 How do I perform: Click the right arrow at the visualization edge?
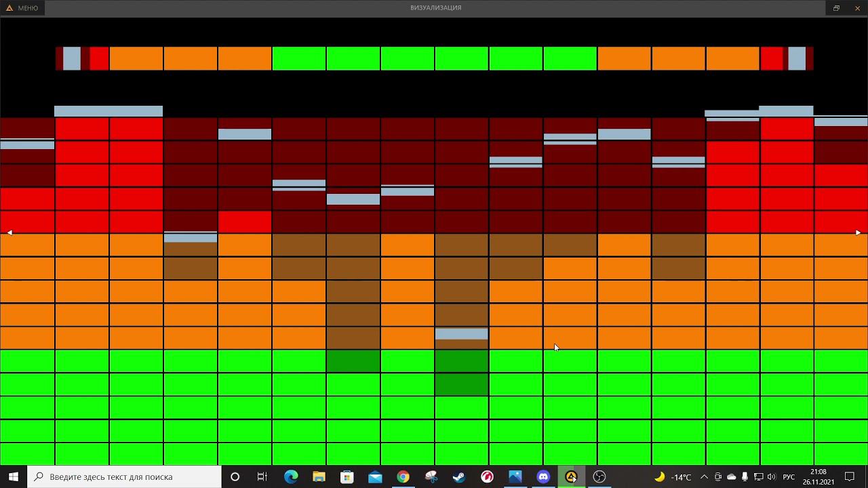point(858,232)
